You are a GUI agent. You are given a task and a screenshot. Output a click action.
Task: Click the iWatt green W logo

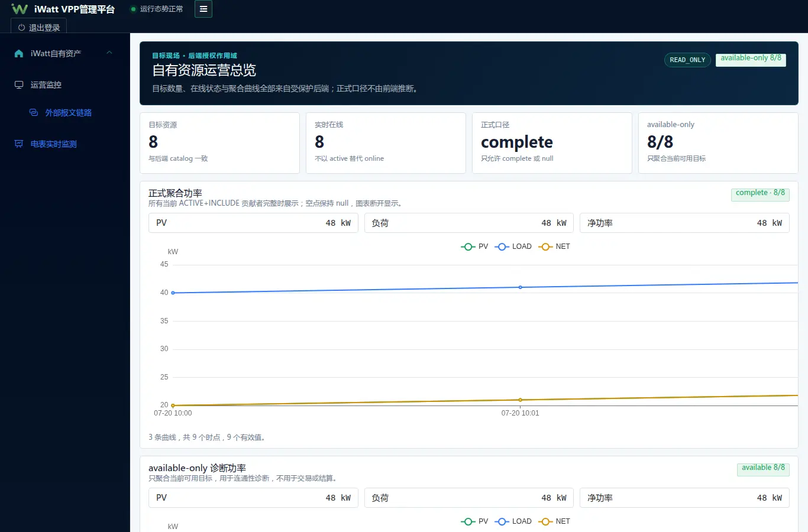20,9
